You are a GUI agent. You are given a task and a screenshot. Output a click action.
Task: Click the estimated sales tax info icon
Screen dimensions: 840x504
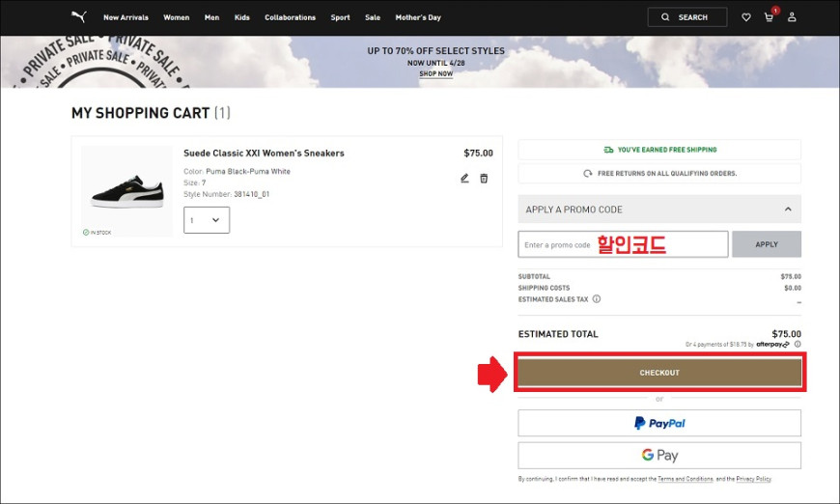click(x=597, y=299)
